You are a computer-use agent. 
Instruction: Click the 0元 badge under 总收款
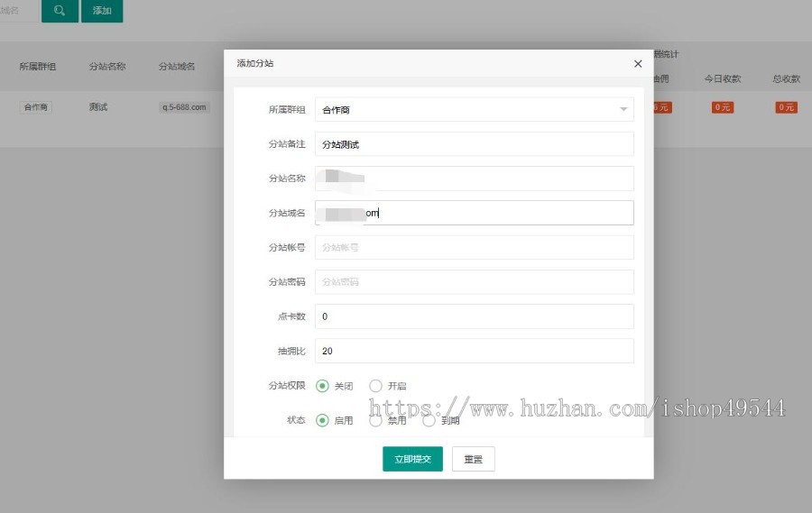[786, 107]
